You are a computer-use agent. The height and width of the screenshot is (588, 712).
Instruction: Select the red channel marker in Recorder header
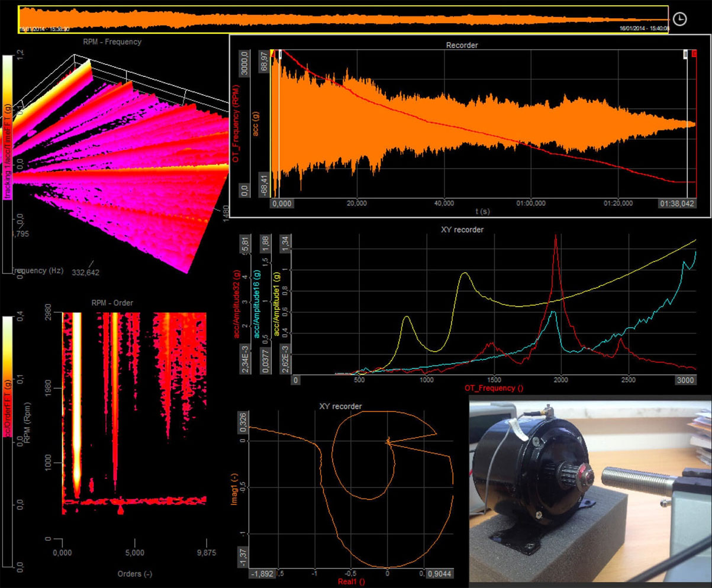[694, 53]
